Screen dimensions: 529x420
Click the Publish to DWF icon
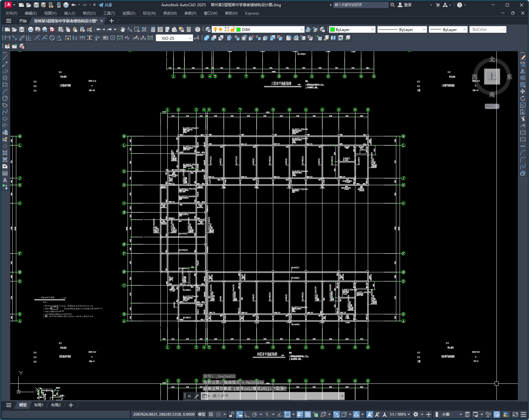point(52,29)
